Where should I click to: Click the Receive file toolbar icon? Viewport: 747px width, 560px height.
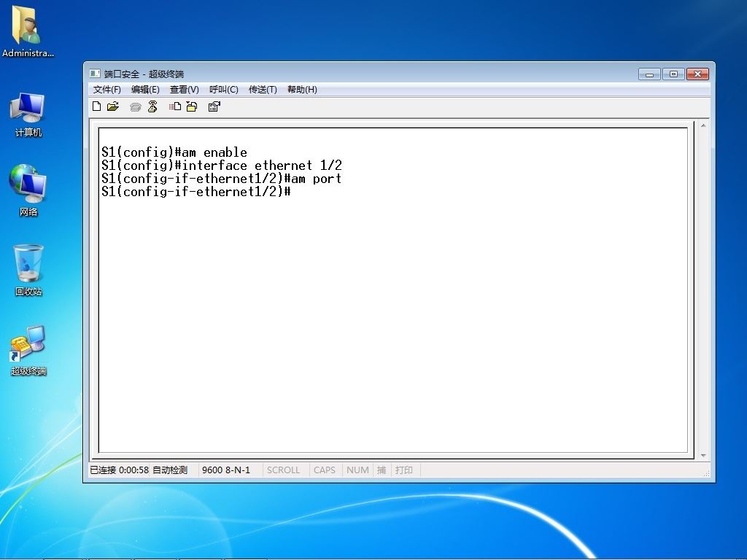(x=192, y=106)
